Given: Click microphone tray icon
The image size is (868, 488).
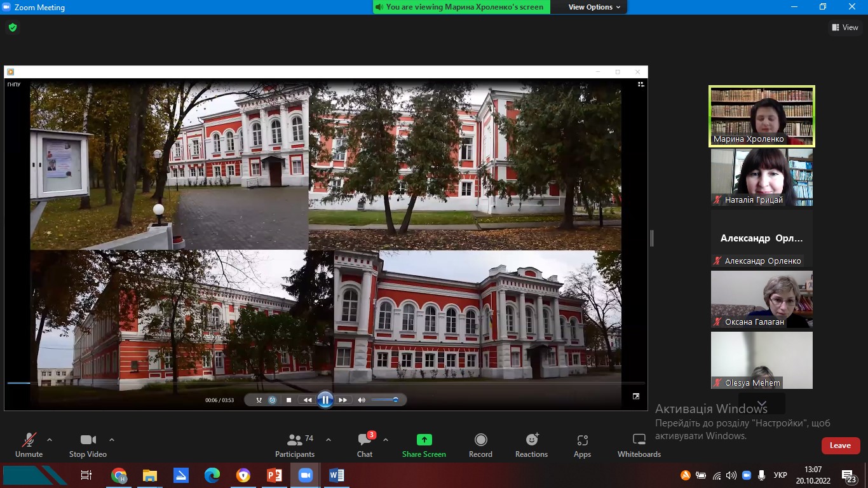Looking at the screenshot, I should click(x=761, y=475).
